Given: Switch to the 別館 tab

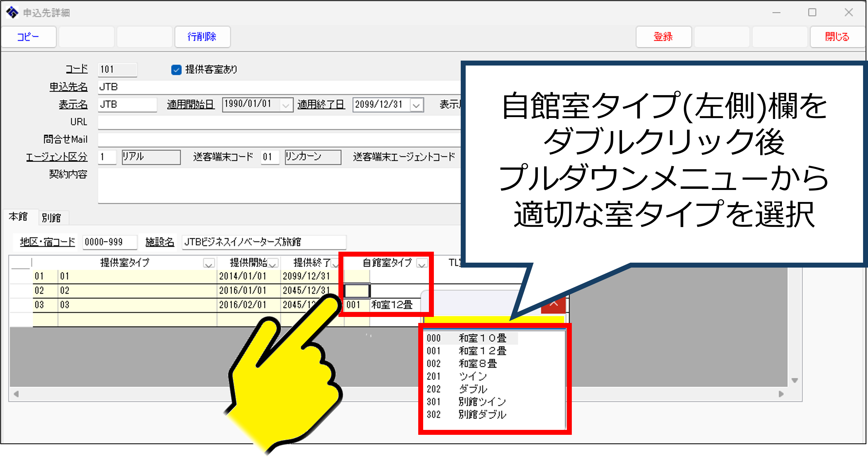Looking at the screenshot, I should [x=51, y=218].
